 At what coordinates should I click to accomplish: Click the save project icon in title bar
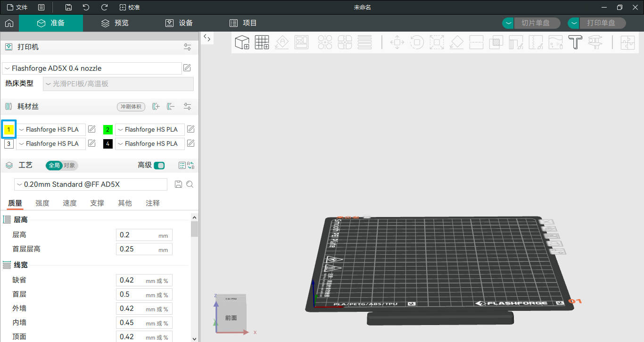pos(68,7)
